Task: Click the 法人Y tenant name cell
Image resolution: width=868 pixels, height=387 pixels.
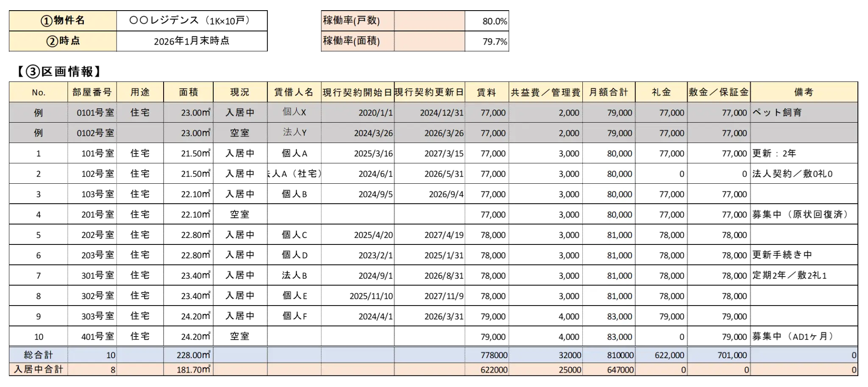Action: 294,133
